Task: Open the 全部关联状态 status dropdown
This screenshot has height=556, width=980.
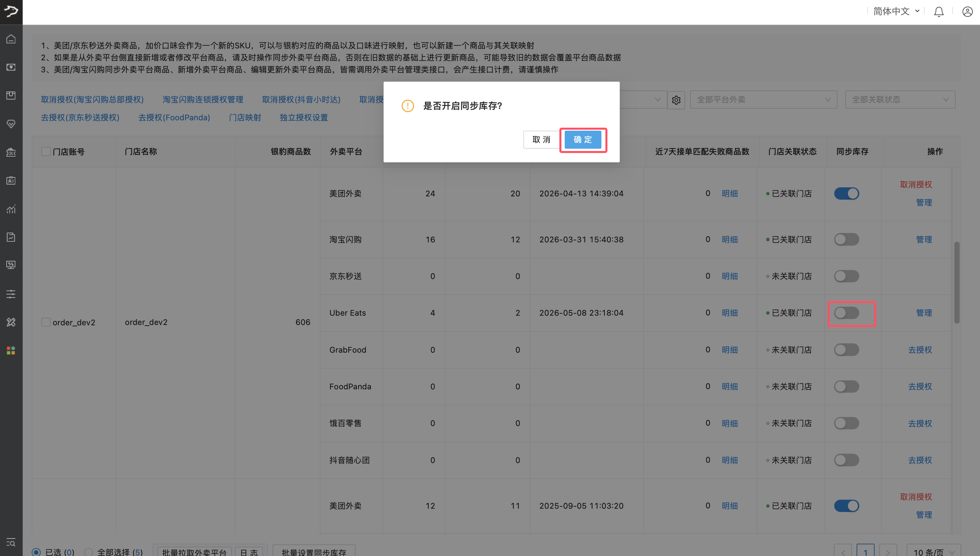Action: tap(900, 100)
